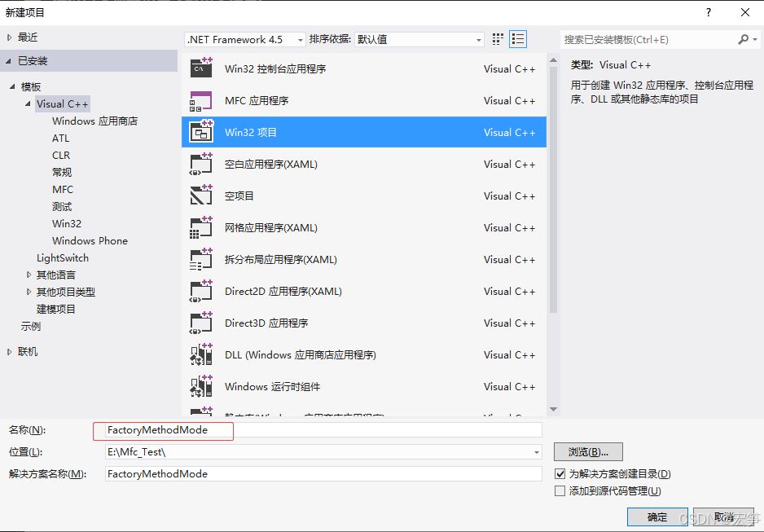Select LightSwitch in template tree
The image size is (764, 532).
pos(63,257)
